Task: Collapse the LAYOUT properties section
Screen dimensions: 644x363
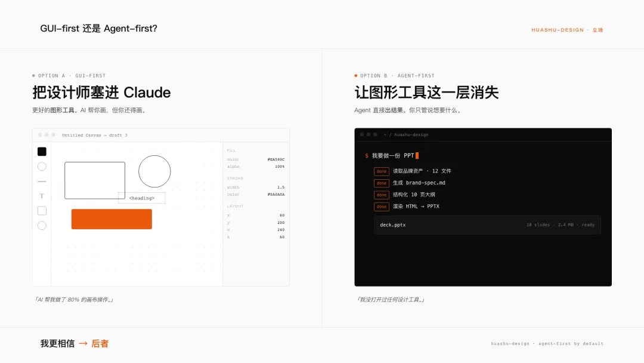Action: click(x=236, y=206)
